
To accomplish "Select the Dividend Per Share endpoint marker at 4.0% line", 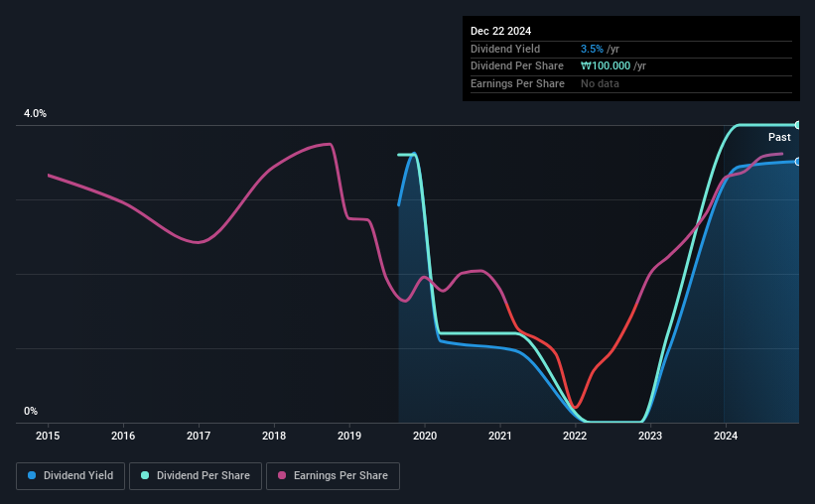I will [797, 125].
